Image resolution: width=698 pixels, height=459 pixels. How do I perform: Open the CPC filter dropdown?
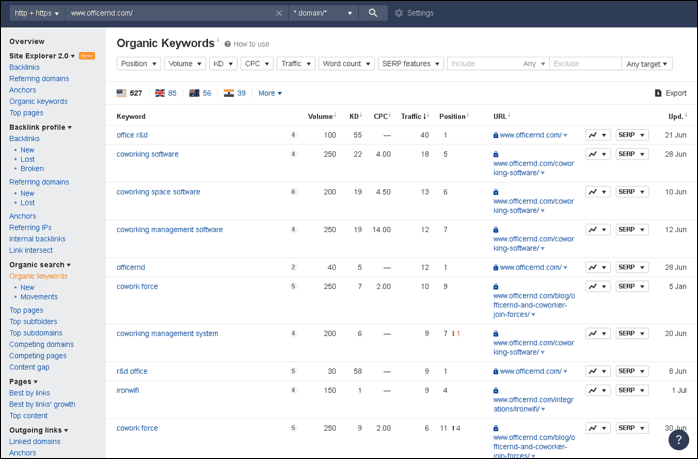pos(257,64)
